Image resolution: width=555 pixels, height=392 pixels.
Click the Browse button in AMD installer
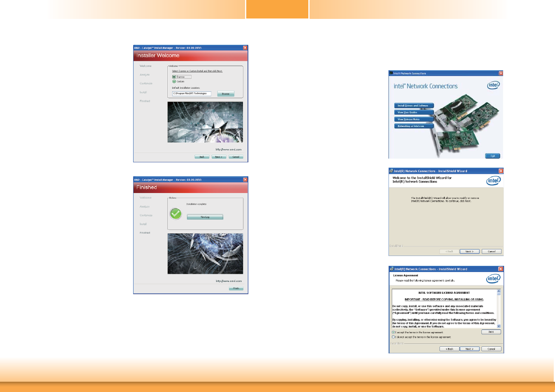pyautogui.click(x=226, y=94)
